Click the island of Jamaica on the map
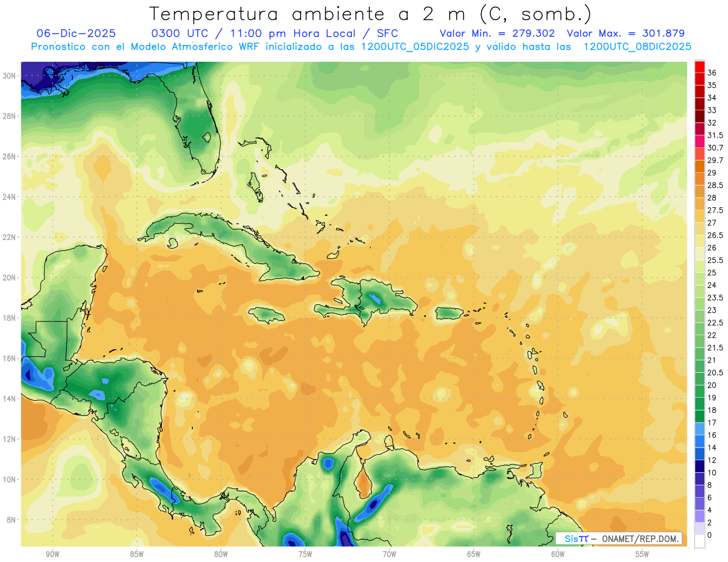Image resolution: width=728 pixels, height=562 pixels. (267, 315)
